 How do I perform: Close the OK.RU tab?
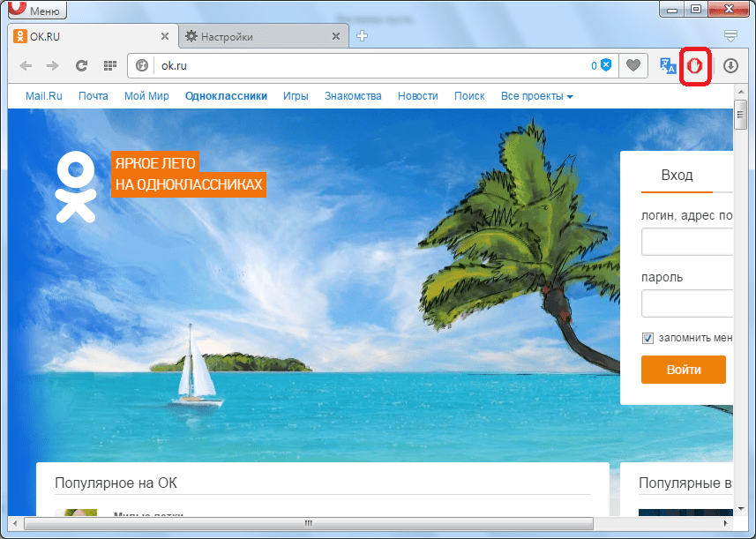pos(164,36)
